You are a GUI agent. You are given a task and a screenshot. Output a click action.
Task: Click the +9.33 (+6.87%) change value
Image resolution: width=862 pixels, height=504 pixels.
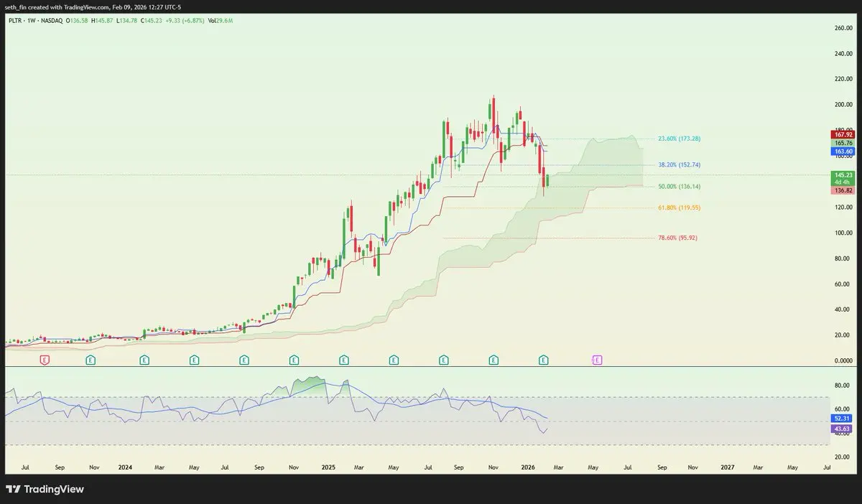pyautogui.click(x=185, y=21)
